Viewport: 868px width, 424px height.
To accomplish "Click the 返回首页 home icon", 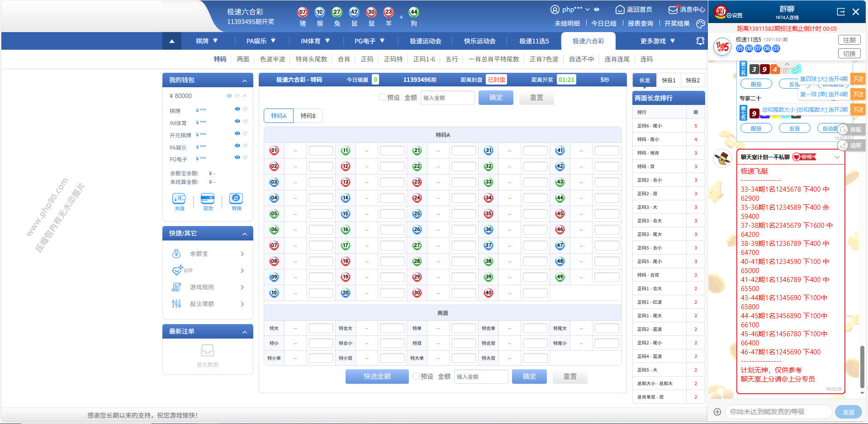I will [620, 9].
